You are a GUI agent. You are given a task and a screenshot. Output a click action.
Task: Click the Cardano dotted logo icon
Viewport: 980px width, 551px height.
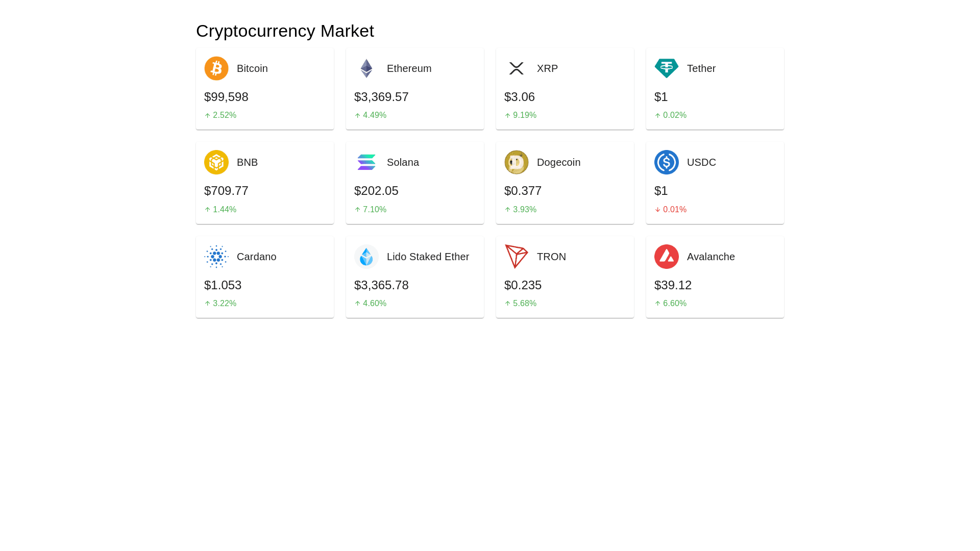point(216,257)
